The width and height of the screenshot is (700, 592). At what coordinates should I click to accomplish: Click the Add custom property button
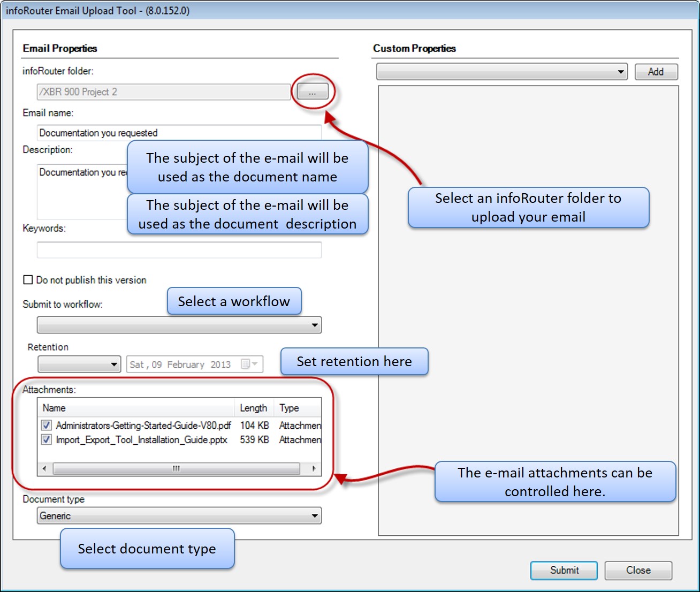click(656, 72)
